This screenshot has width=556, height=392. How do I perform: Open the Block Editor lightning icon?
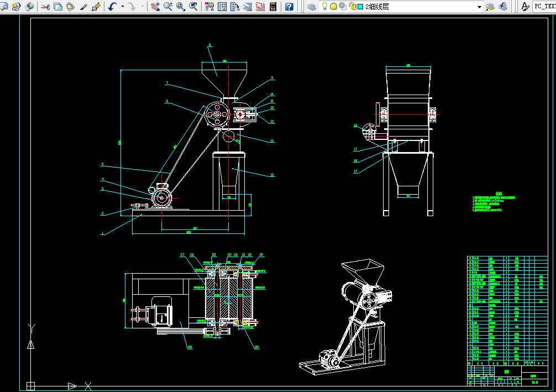coord(96,7)
